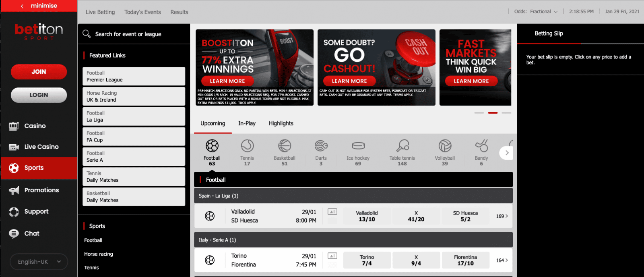Image resolution: width=644 pixels, height=277 pixels.
Task: Open the Table tennis category icon
Action: tap(402, 146)
